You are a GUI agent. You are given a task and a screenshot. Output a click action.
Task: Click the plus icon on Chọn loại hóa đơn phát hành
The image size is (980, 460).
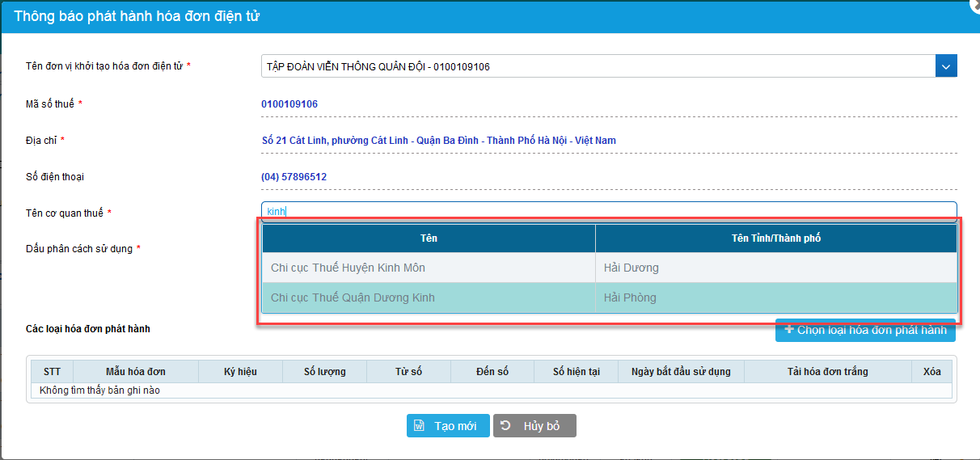point(789,330)
